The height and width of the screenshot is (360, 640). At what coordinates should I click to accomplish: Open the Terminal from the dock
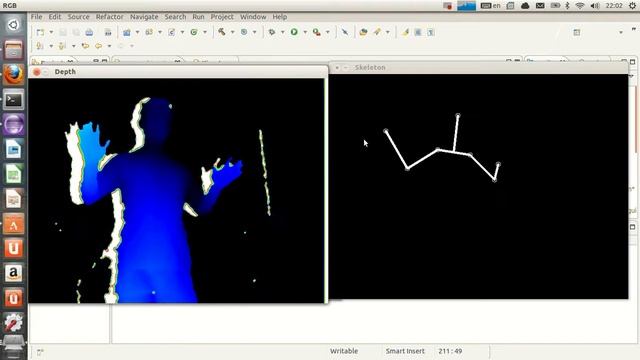pos(13,99)
